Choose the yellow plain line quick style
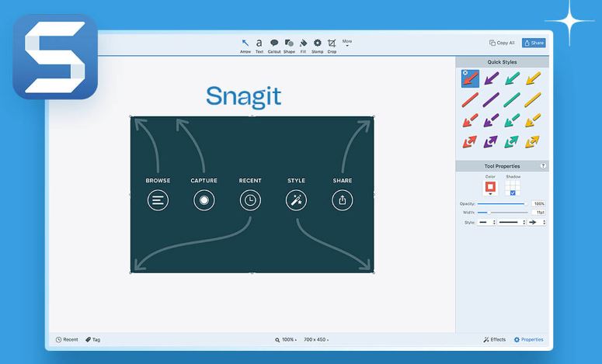 (534, 100)
